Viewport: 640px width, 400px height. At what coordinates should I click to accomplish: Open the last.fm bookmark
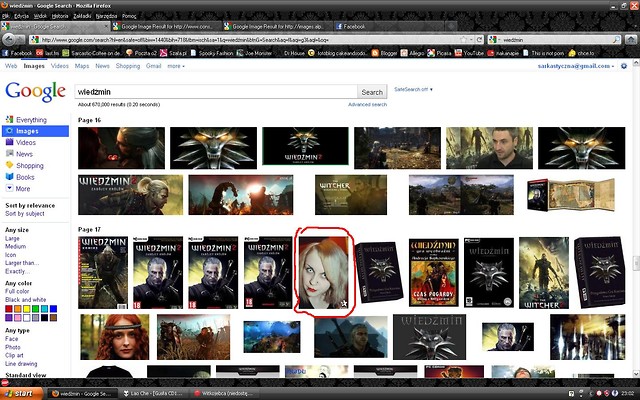[x=47, y=53]
